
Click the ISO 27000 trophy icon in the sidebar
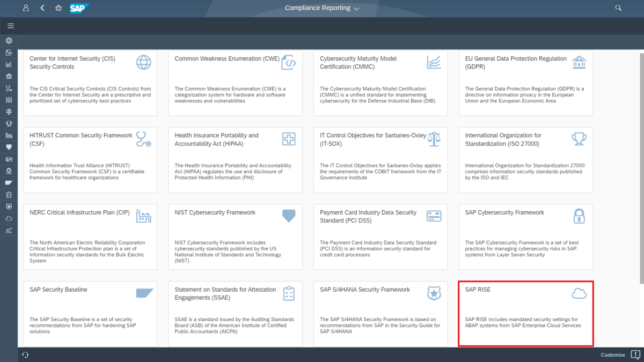9,123
